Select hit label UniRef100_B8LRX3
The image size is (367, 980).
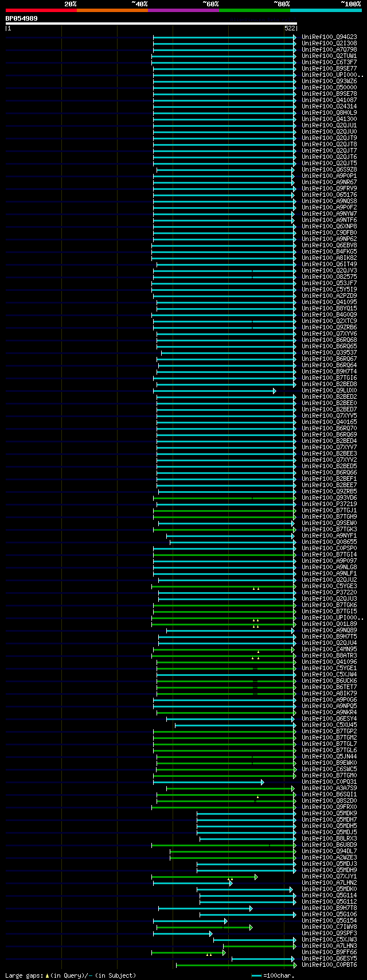pos(329,839)
